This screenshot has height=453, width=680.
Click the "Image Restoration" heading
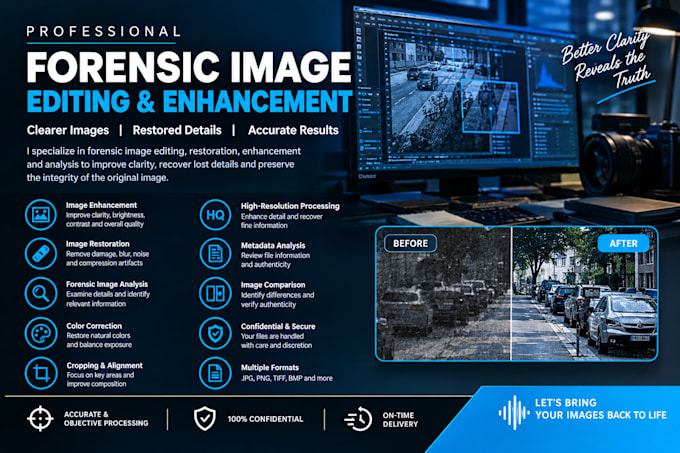point(98,244)
